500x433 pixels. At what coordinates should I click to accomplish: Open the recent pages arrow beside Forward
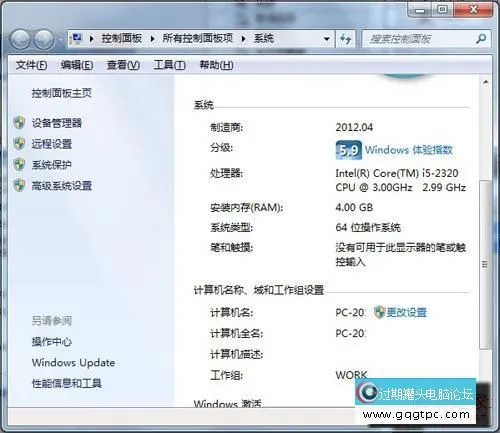(60, 40)
